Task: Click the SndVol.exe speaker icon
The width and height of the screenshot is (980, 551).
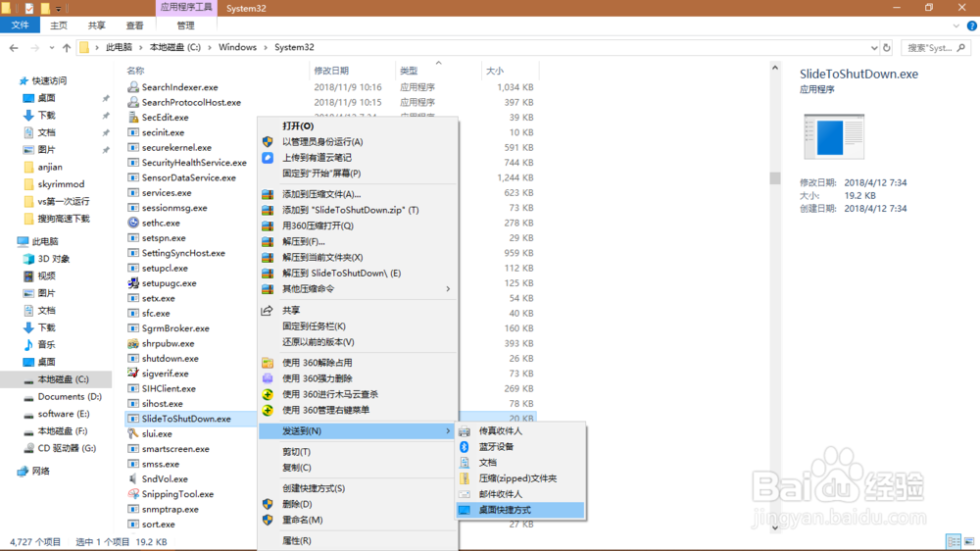Action: [x=133, y=479]
